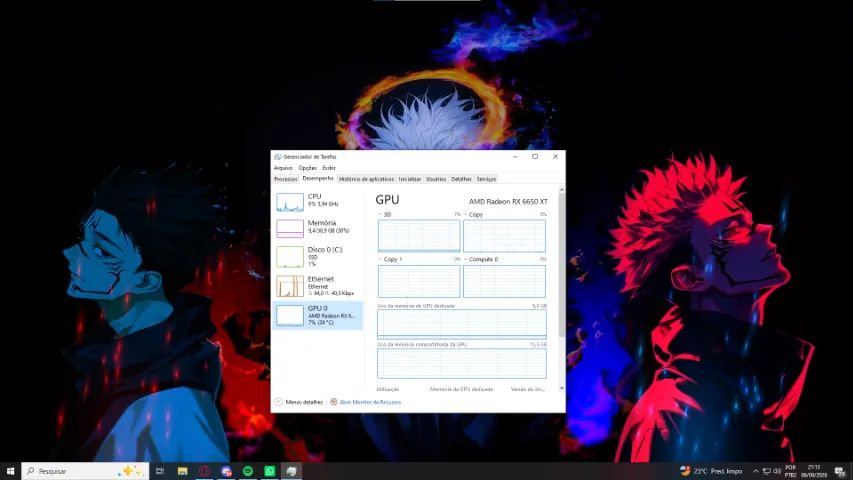Close the Gerenciador de Tarefas window
This screenshot has width=853, height=480.
coord(555,157)
